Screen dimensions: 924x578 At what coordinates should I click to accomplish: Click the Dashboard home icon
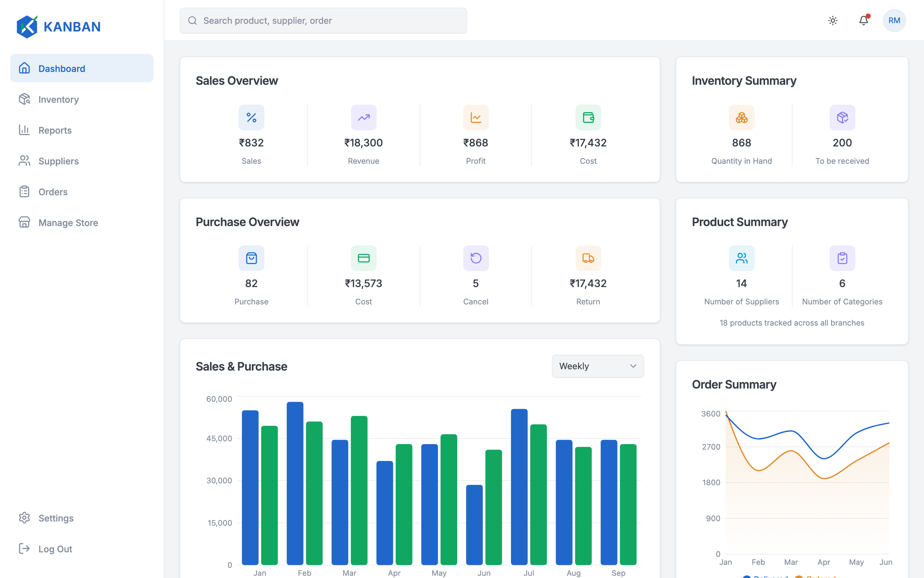tap(24, 68)
